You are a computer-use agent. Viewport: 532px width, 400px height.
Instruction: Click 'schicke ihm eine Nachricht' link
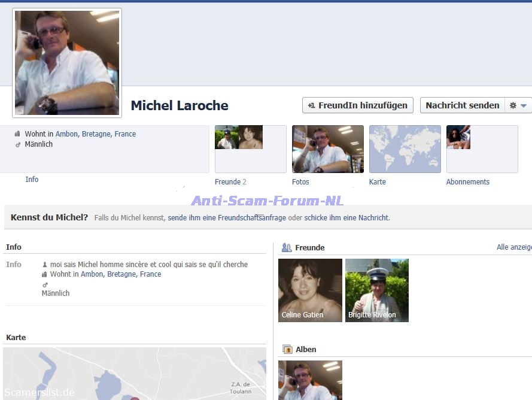click(x=346, y=218)
